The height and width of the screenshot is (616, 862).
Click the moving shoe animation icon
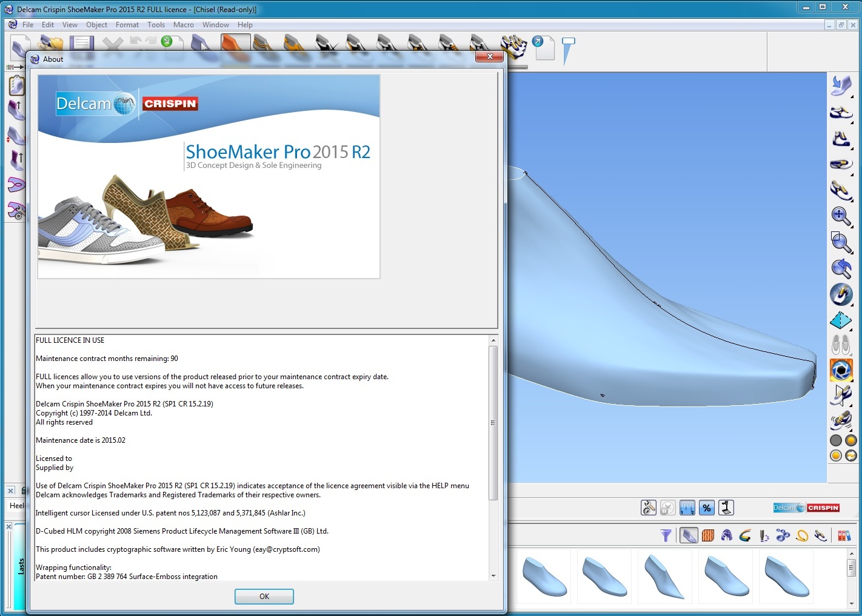coord(841,420)
